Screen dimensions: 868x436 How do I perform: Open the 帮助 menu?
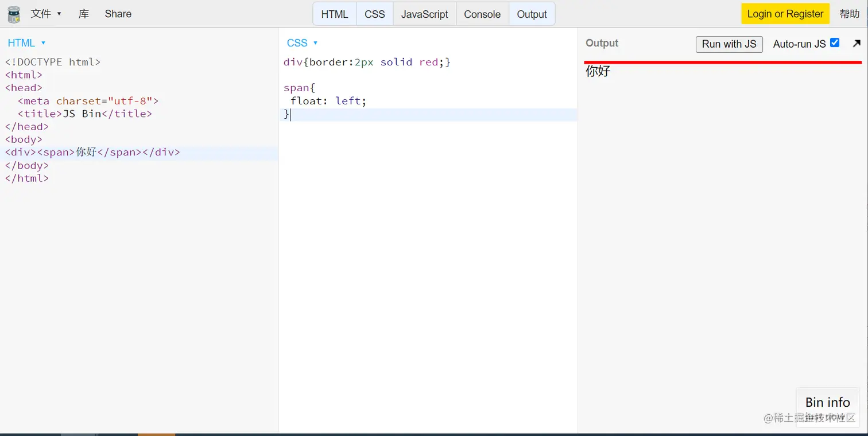[x=850, y=14]
